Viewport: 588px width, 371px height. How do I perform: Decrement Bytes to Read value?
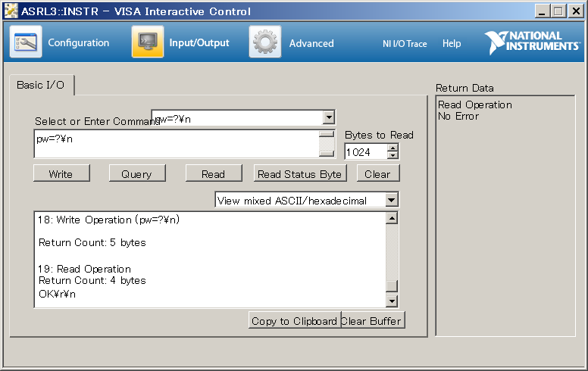393,155
